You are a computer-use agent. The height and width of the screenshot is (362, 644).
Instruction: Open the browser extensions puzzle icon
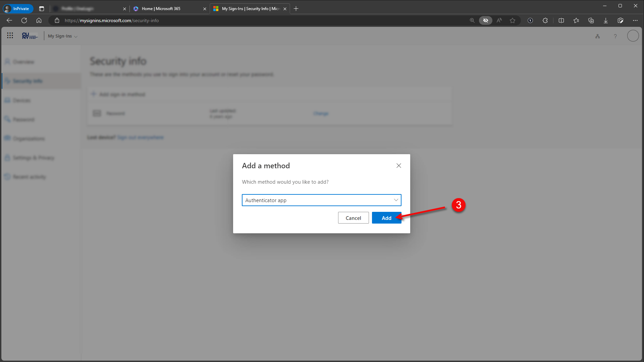tap(545, 20)
